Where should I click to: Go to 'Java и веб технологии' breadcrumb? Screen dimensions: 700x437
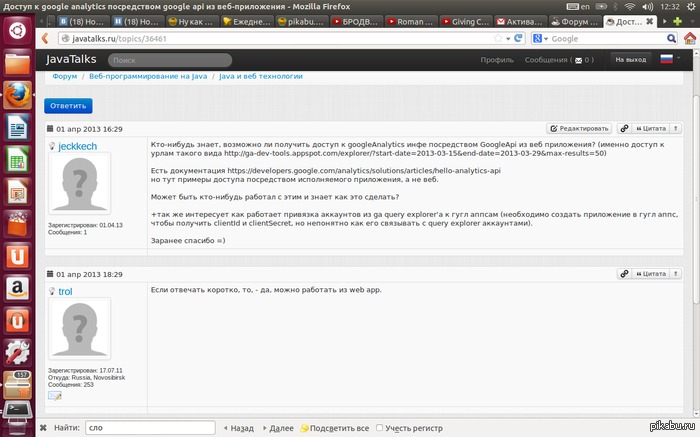pyautogui.click(x=261, y=76)
